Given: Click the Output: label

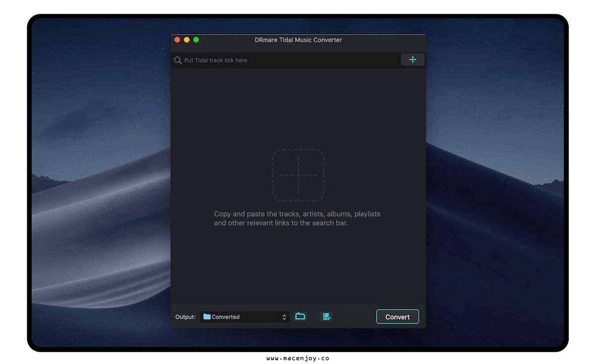Looking at the screenshot, I should click(x=185, y=317).
